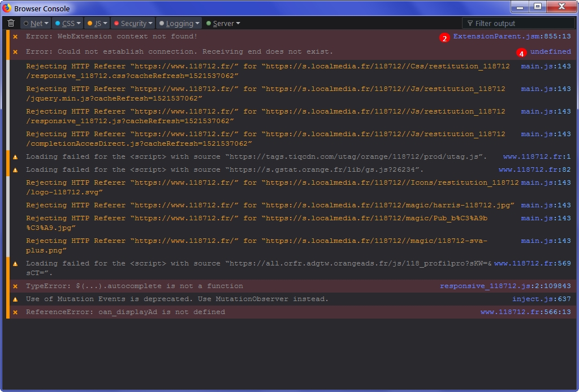
Task: Focus the Filter output search field
Action: point(518,23)
